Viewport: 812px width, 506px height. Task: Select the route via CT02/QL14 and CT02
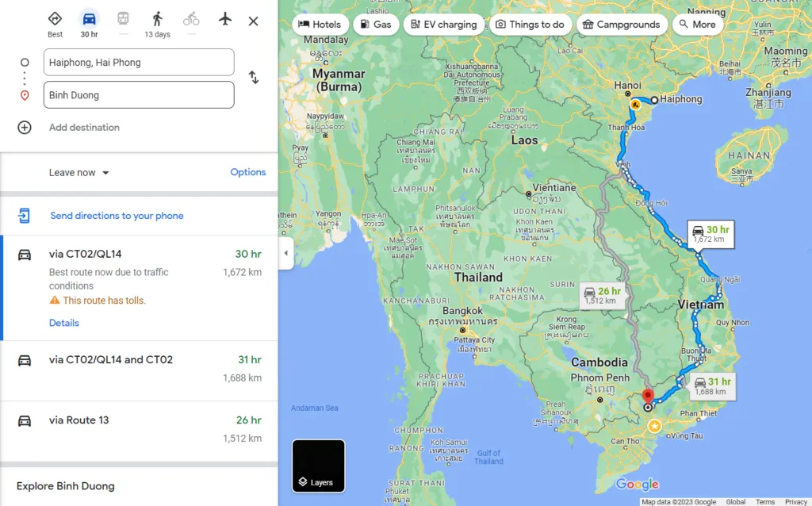coord(140,371)
